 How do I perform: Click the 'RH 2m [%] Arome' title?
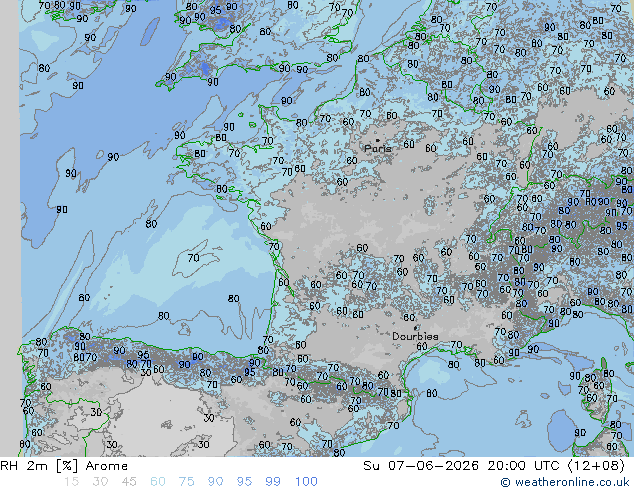point(64,466)
